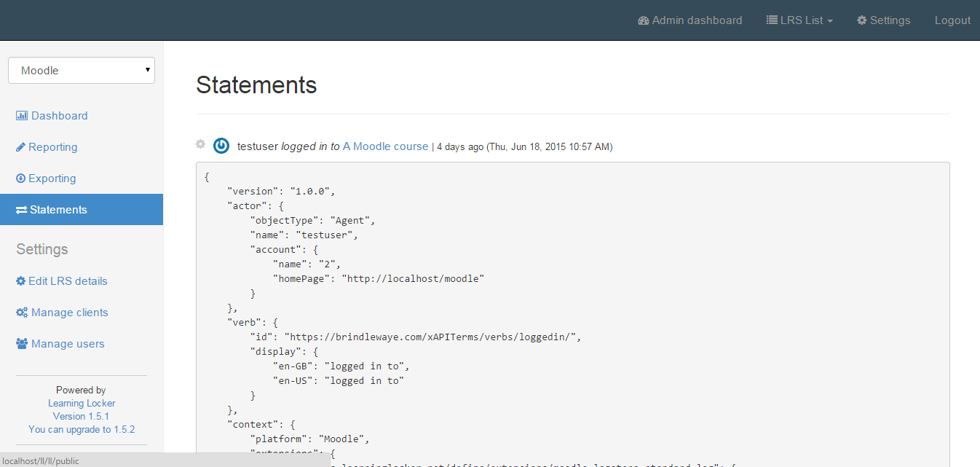Click the statement timestamp Thu, Jun 18, 2015
This screenshot has width=980, height=467.
coord(550,146)
